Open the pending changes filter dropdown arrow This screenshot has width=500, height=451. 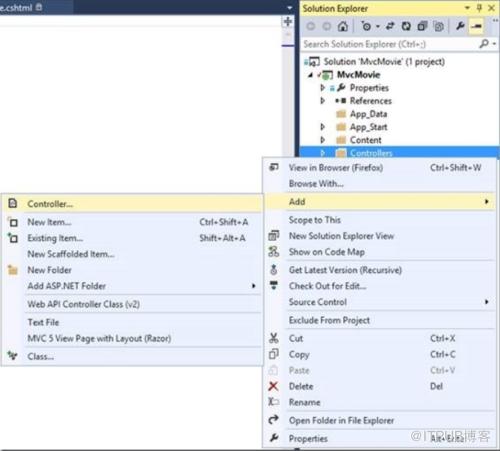pos(378,26)
